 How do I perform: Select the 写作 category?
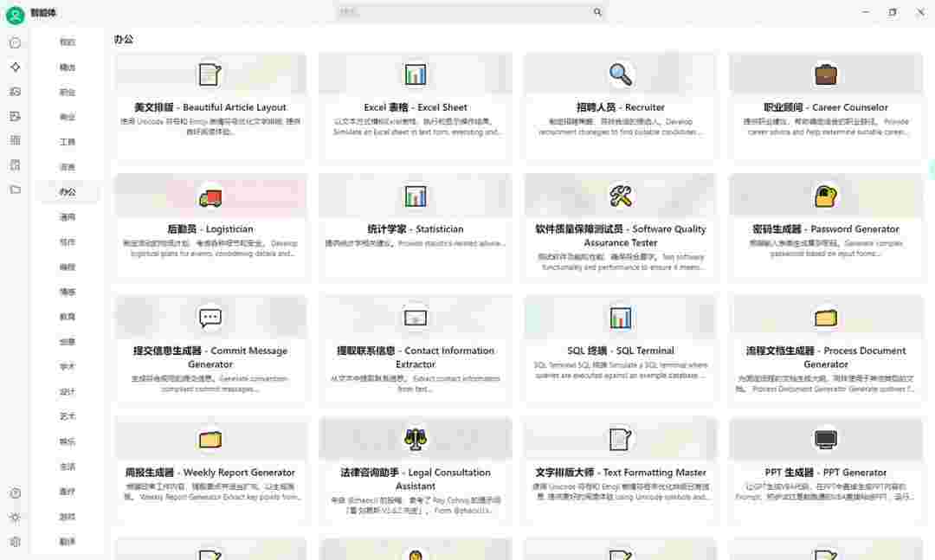tap(68, 242)
